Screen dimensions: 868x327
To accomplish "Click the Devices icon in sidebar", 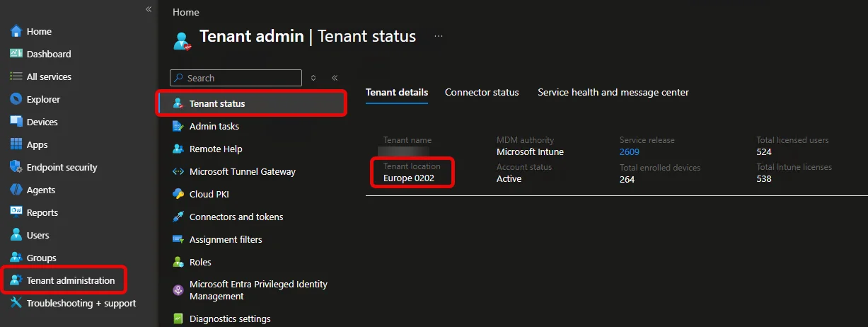I will [x=16, y=122].
